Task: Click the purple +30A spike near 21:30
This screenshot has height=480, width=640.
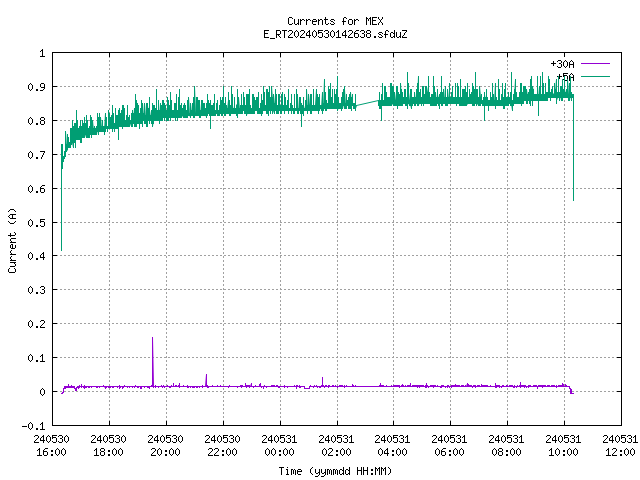Action: (x=206, y=380)
